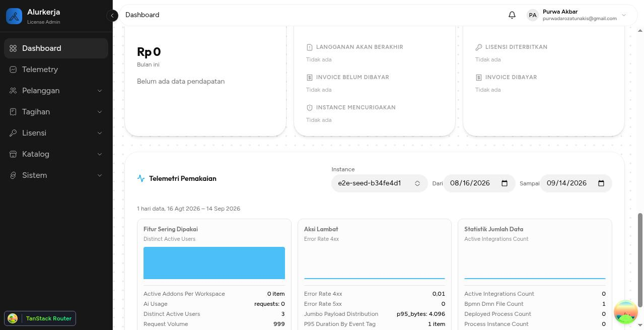Click the Lisensi key icon
Image resolution: width=644 pixels, height=330 pixels.
(x=13, y=133)
